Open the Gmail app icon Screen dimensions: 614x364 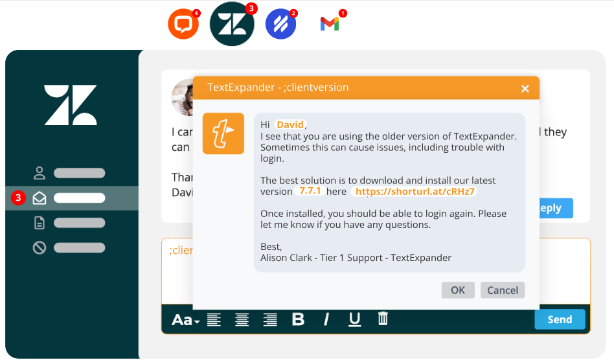tap(329, 24)
